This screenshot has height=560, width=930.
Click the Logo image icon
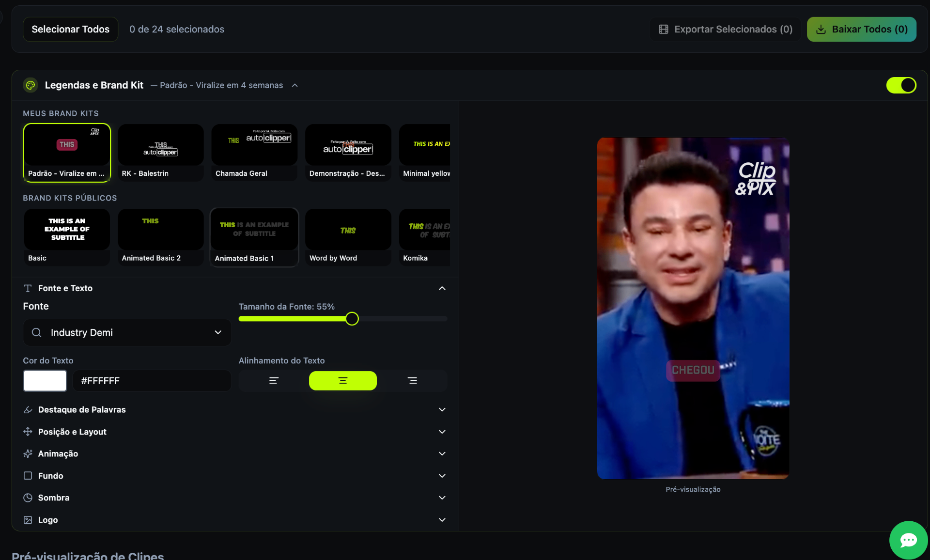coord(28,520)
